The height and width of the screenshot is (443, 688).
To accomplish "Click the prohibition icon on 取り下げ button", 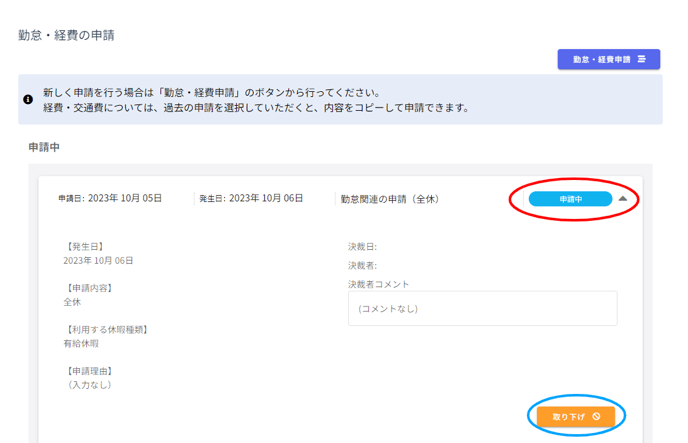I will coord(596,417).
